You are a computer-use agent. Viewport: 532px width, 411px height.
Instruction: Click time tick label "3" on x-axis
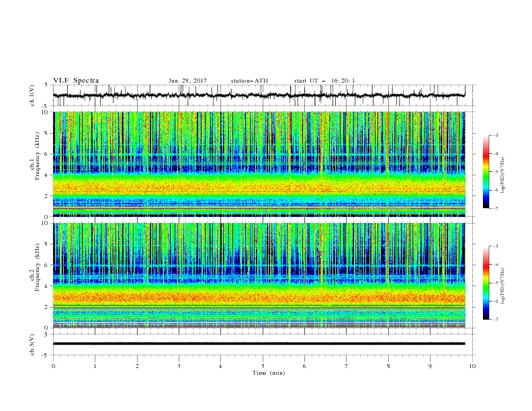tap(179, 366)
